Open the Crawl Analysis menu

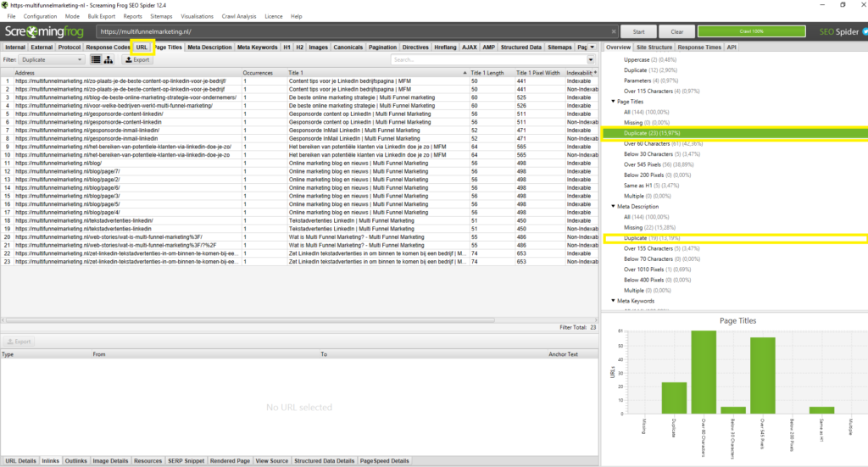[x=239, y=16]
